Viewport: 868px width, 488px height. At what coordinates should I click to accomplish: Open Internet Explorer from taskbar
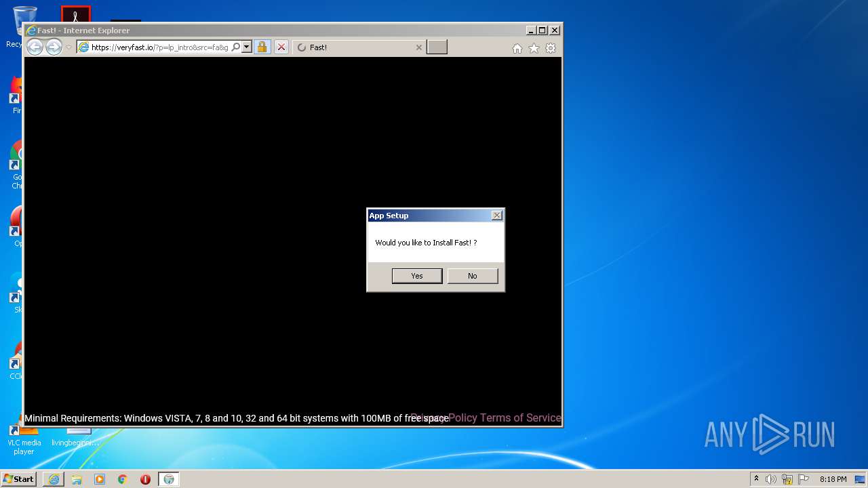(x=54, y=479)
